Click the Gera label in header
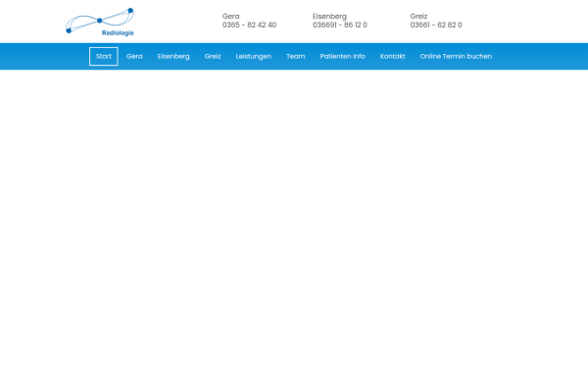Image resolution: width=588 pixels, height=368 pixels. [x=230, y=17]
